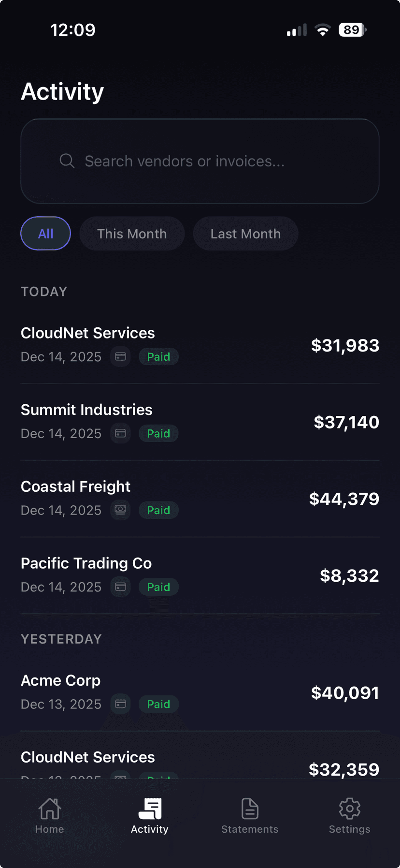Tap the card icon on CloudNet Services
Image resolution: width=400 pixels, height=868 pixels.
point(120,357)
